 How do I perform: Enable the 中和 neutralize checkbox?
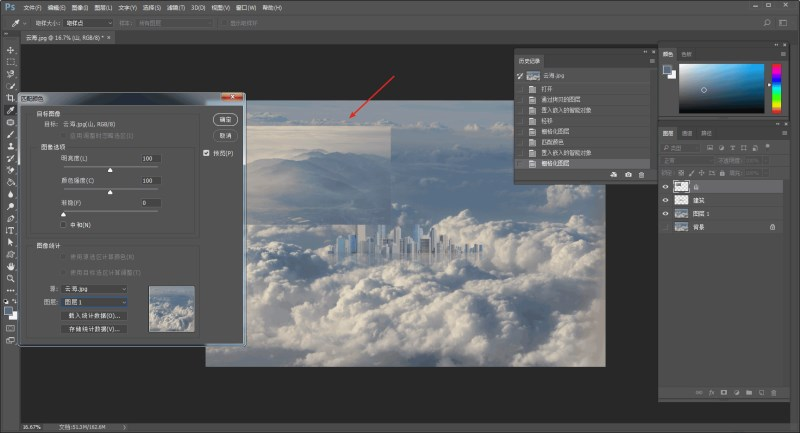coord(64,224)
